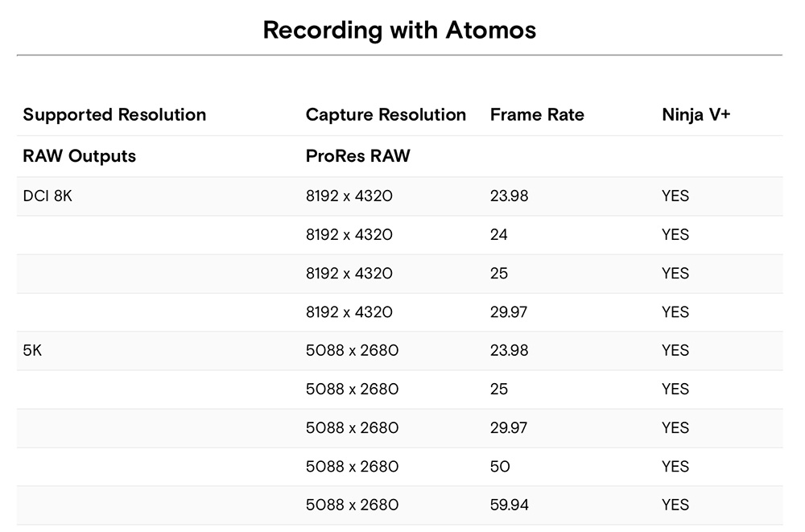This screenshot has height=532, width=805.
Task: Select the Capture Resolution column header
Action: tap(386, 114)
